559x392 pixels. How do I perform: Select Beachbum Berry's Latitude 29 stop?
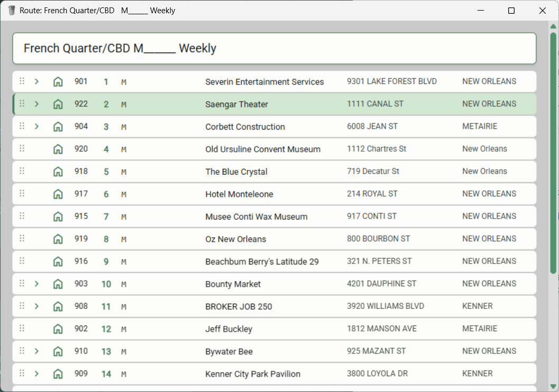coord(262,261)
